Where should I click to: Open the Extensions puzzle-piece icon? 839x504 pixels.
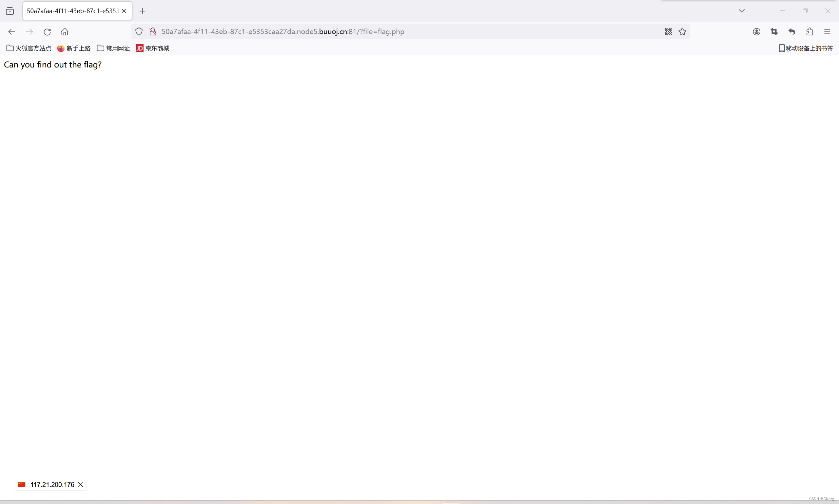tap(810, 31)
